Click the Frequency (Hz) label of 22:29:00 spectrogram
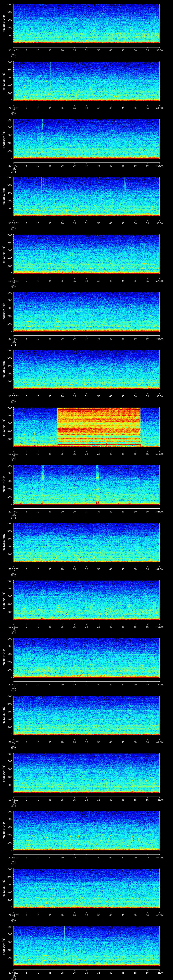 click(x=4, y=24)
